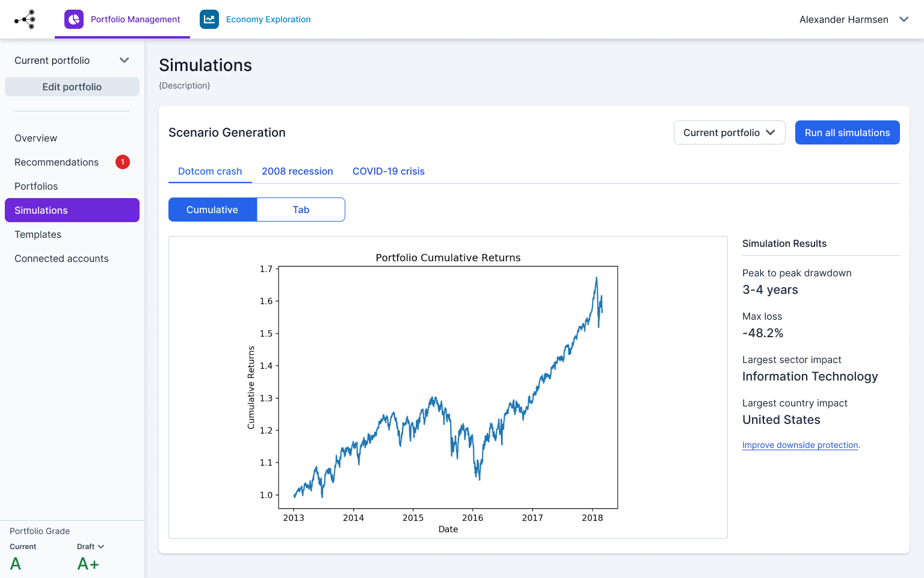Open the Current portfolio scenario selector
Image resolution: width=924 pixels, height=578 pixels.
tap(729, 132)
